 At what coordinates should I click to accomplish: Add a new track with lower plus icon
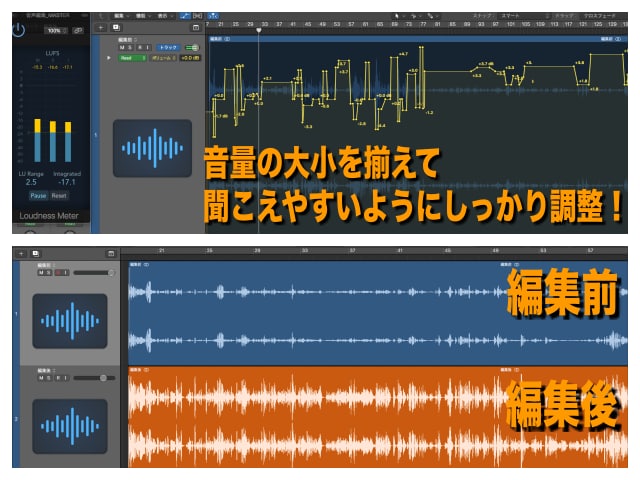click(x=21, y=253)
